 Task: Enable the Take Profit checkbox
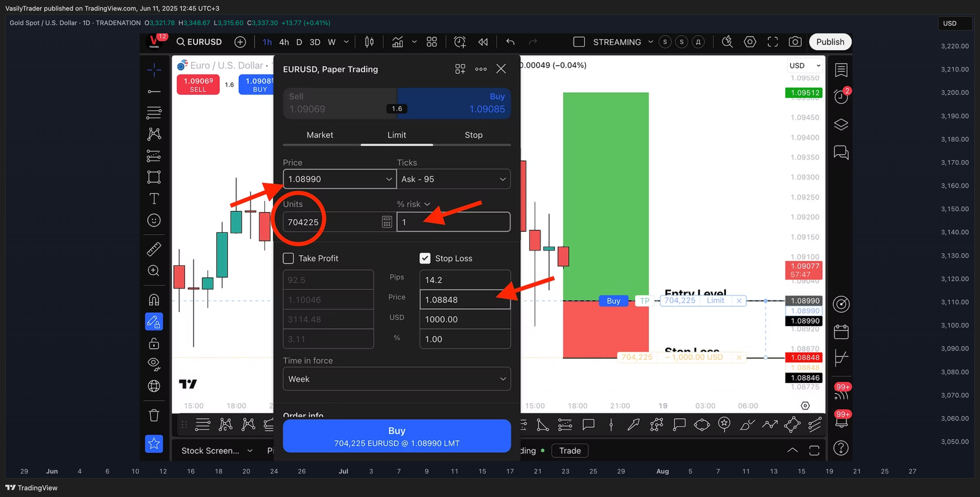288,258
